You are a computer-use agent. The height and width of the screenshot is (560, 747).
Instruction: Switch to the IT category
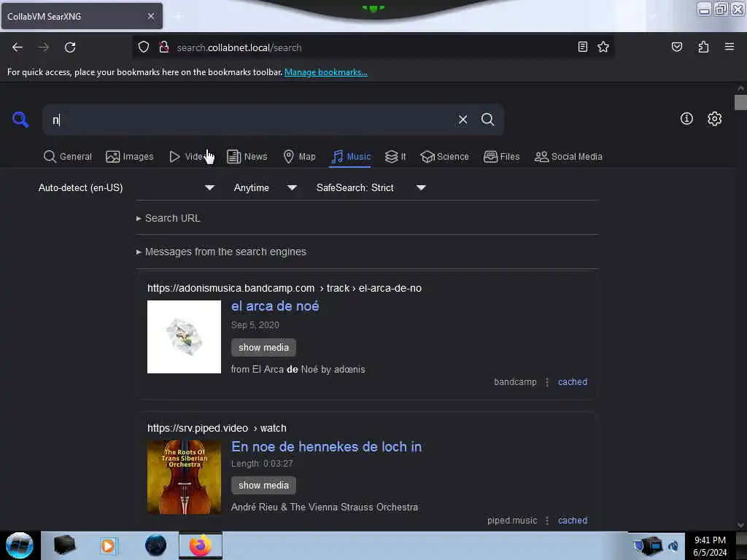click(x=395, y=157)
